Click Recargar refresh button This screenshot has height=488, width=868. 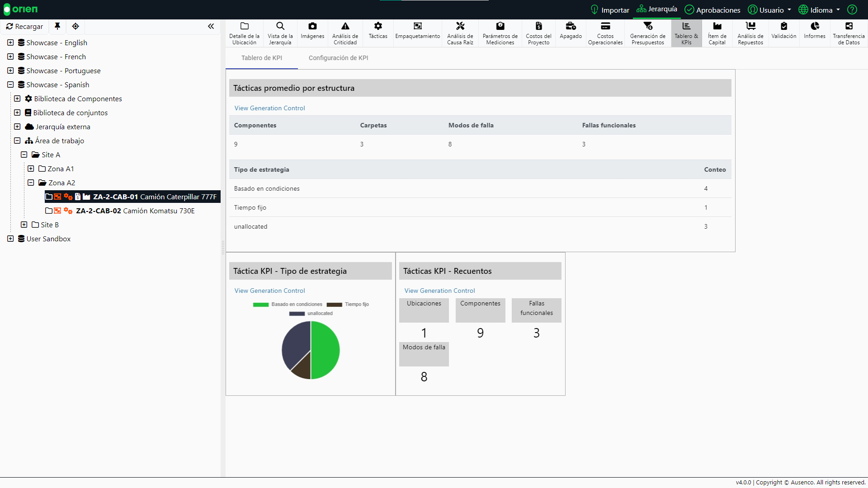(24, 27)
